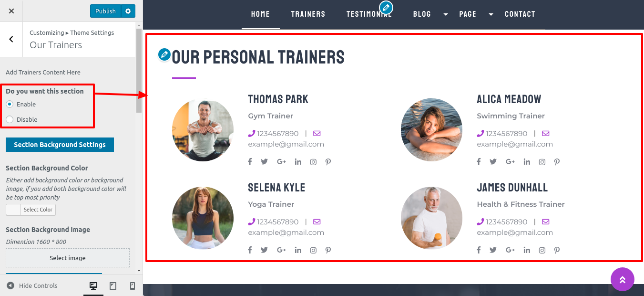Select the Enable radio option
Viewport: 644px width, 296px height.
[10, 104]
